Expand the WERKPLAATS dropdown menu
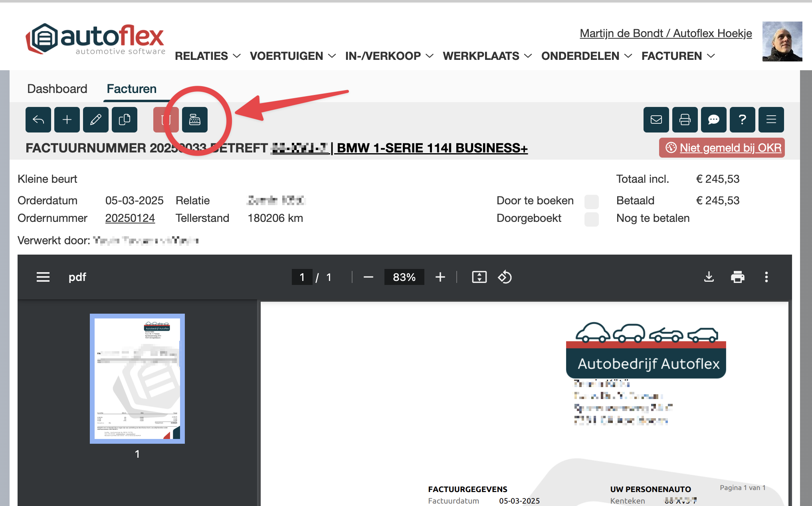Screen dimensions: 812x506 click(x=487, y=56)
